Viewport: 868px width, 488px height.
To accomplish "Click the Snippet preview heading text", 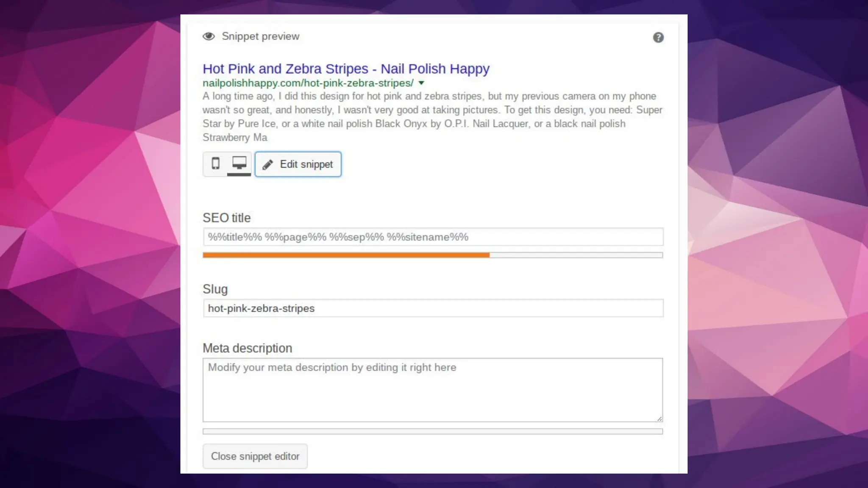I will click(260, 36).
